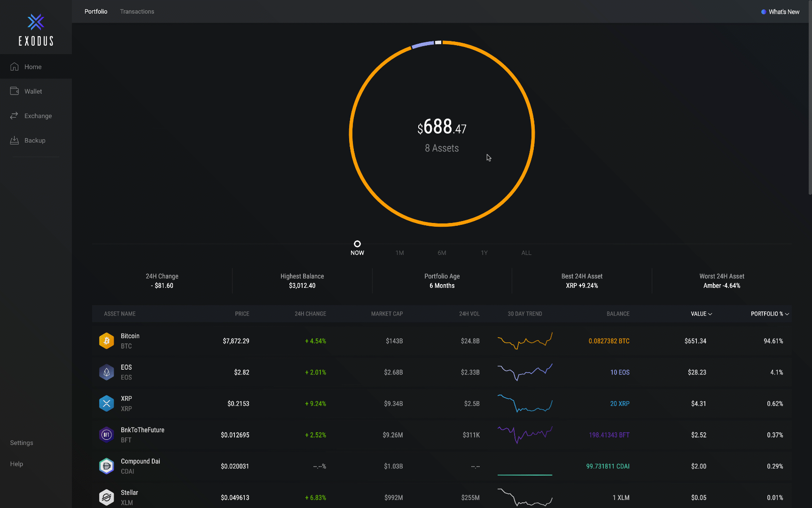Screen dimensions: 812x508
Task: Switch to the Portfolio tab
Action: [x=96, y=11]
